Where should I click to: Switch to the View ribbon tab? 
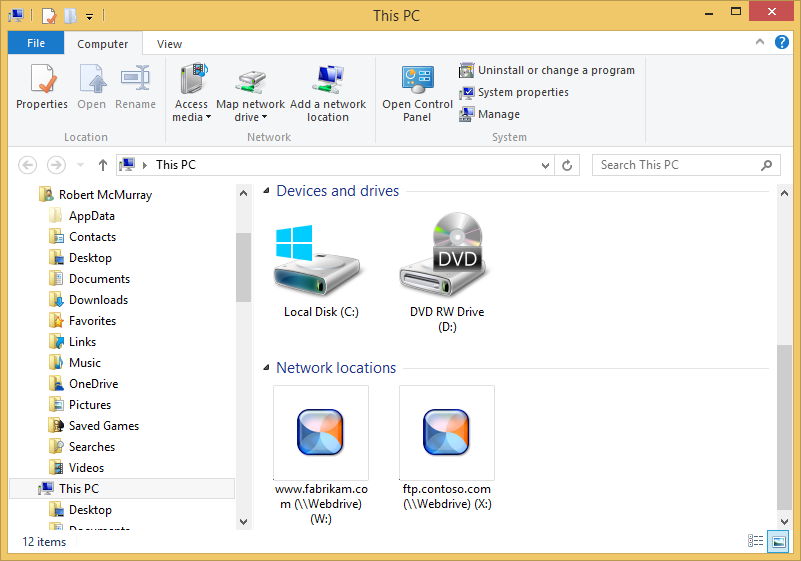pos(169,44)
